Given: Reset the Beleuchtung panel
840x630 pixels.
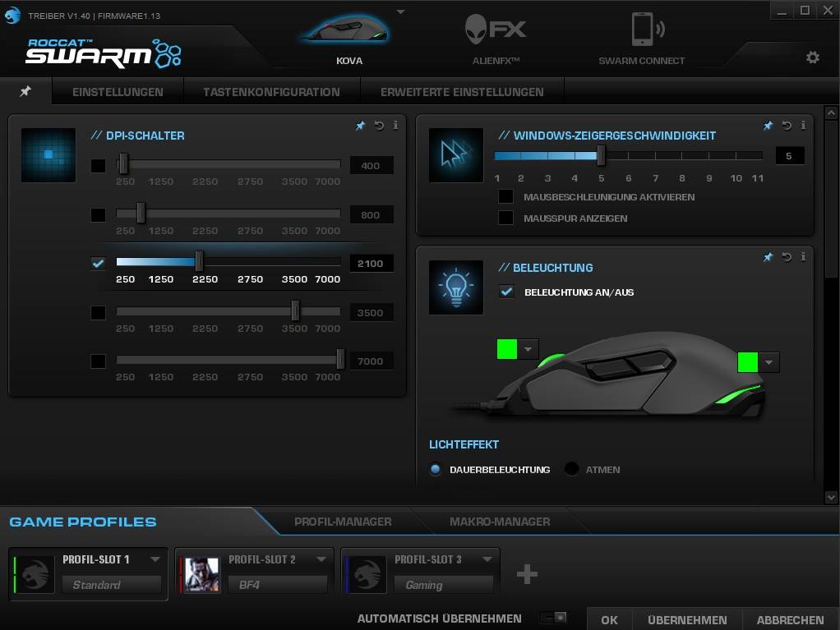Looking at the screenshot, I should tap(787, 257).
